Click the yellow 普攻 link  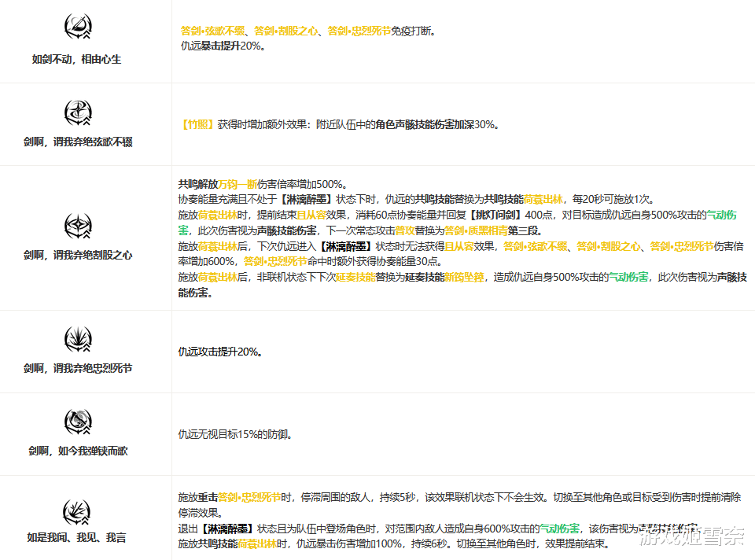point(405,230)
